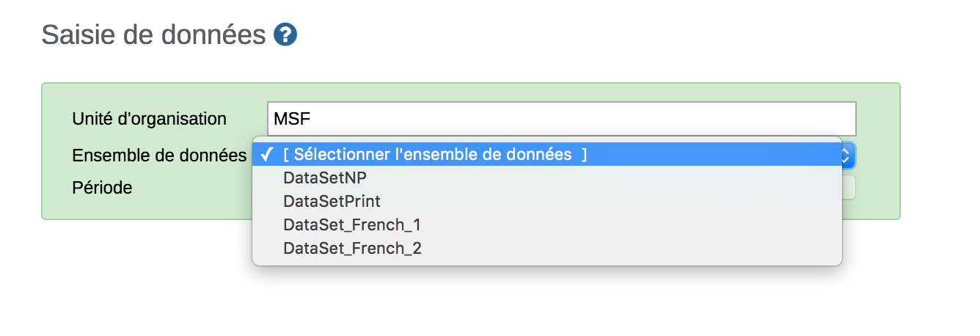The image size is (980, 336).
Task: Click the select arrows on the dataset dropdown
Action: 845,155
